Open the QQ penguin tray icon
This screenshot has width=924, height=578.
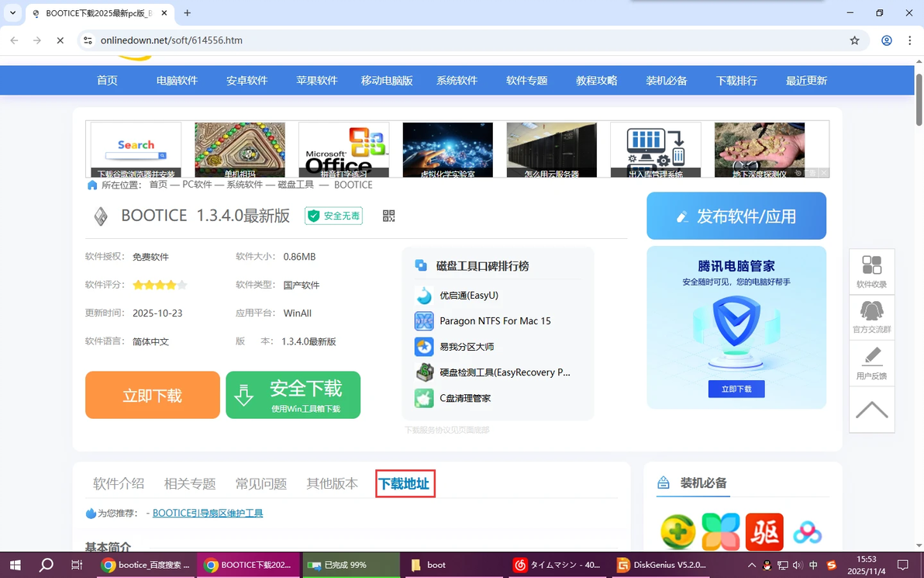pos(766,565)
